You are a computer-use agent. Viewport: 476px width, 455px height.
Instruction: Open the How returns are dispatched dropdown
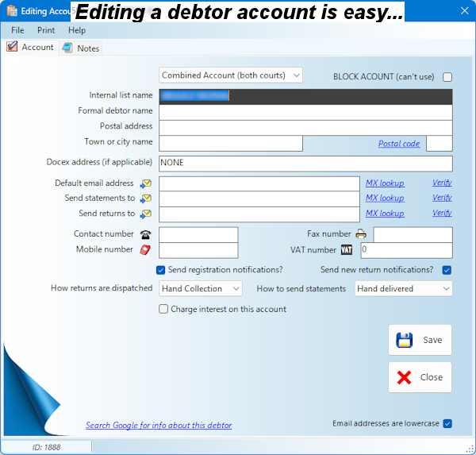tap(201, 288)
